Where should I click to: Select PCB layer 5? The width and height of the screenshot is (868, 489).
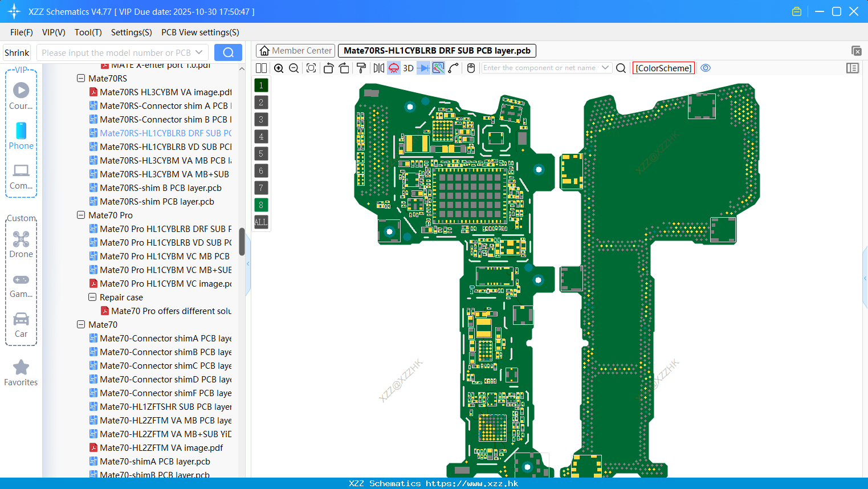[x=261, y=154]
